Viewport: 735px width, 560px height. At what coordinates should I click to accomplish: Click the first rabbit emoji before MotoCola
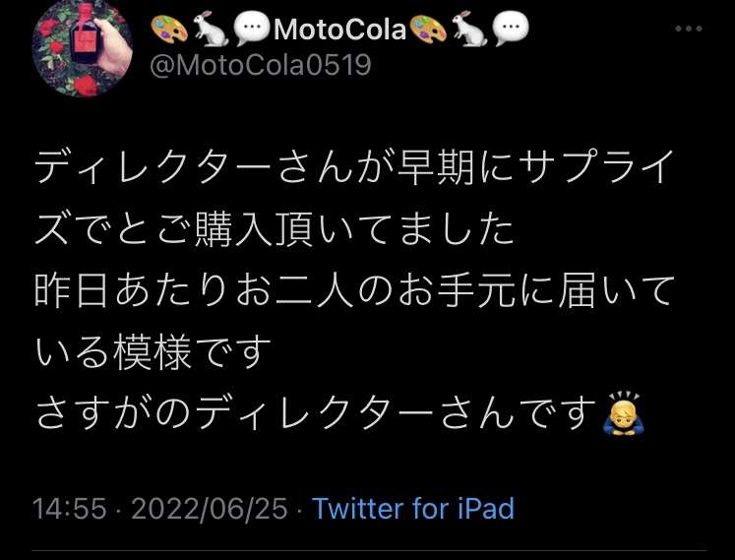point(211,30)
